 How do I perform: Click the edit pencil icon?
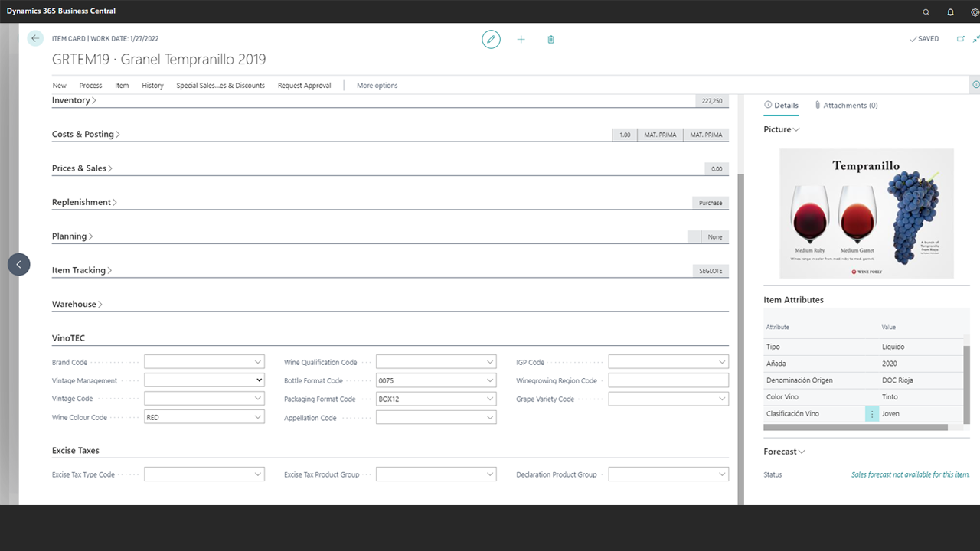(491, 39)
